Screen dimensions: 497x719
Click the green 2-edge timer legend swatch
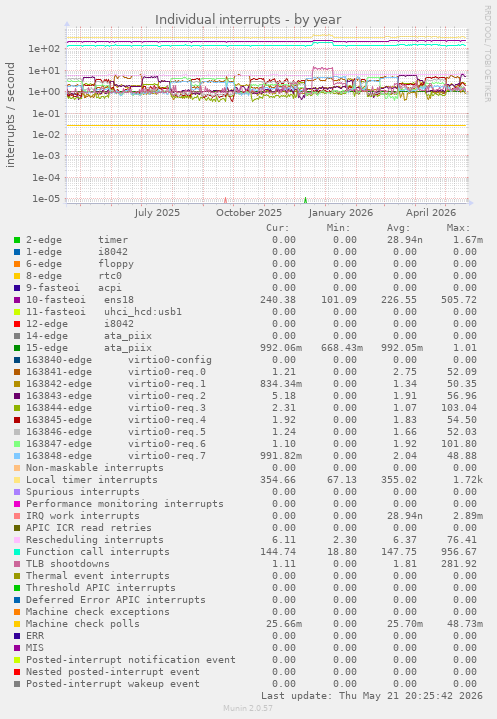click(17, 240)
